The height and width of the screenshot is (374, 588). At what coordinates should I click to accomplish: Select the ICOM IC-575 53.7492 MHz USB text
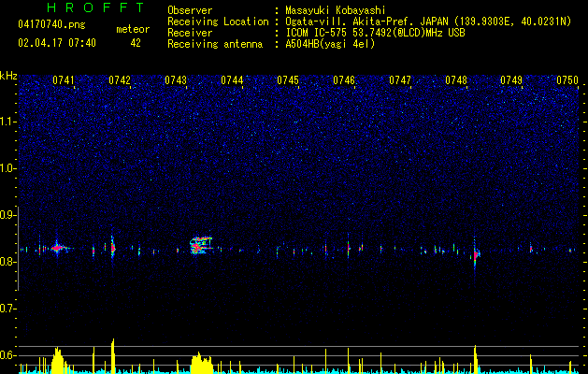tap(375, 33)
